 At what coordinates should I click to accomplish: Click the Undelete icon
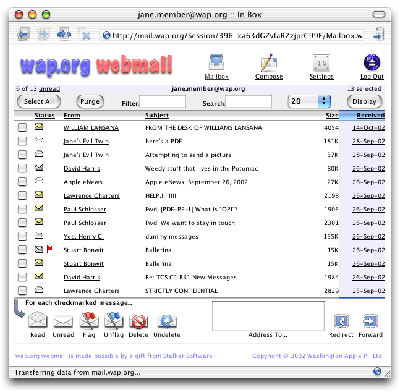tap(167, 321)
